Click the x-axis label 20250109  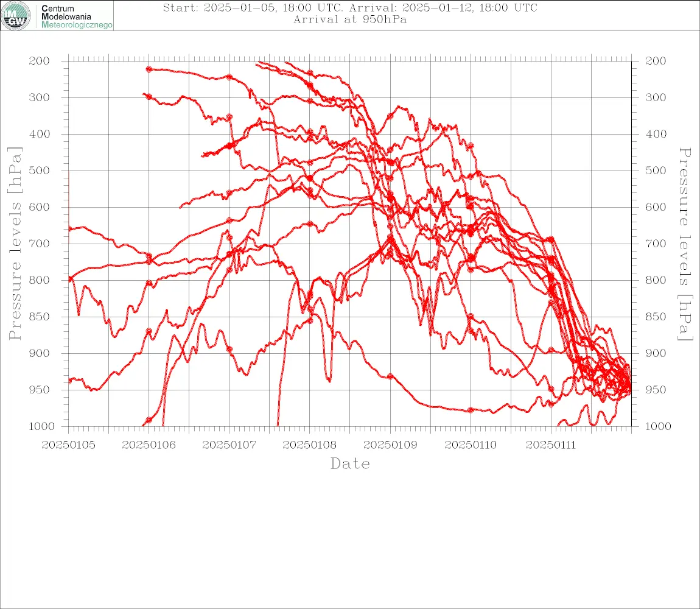click(x=390, y=445)
